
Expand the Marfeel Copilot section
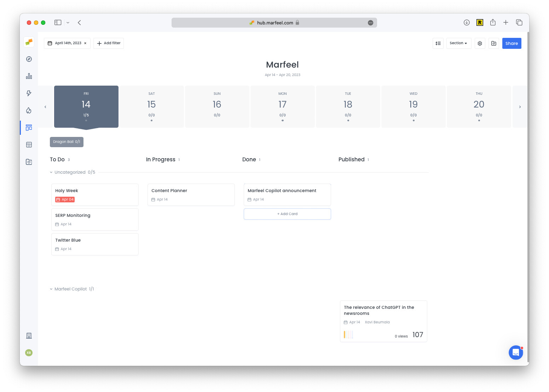51,289
